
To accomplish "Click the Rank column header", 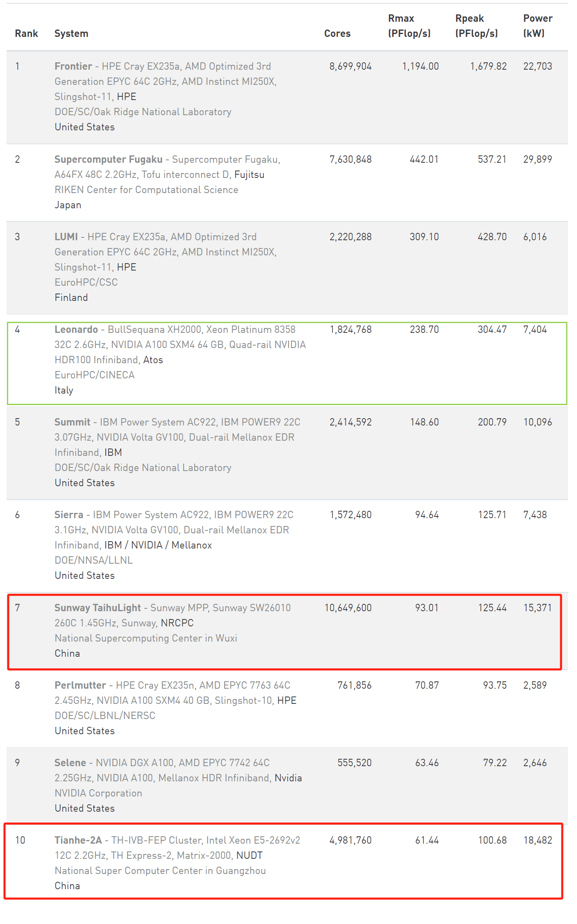I will [x=27, y=33].
